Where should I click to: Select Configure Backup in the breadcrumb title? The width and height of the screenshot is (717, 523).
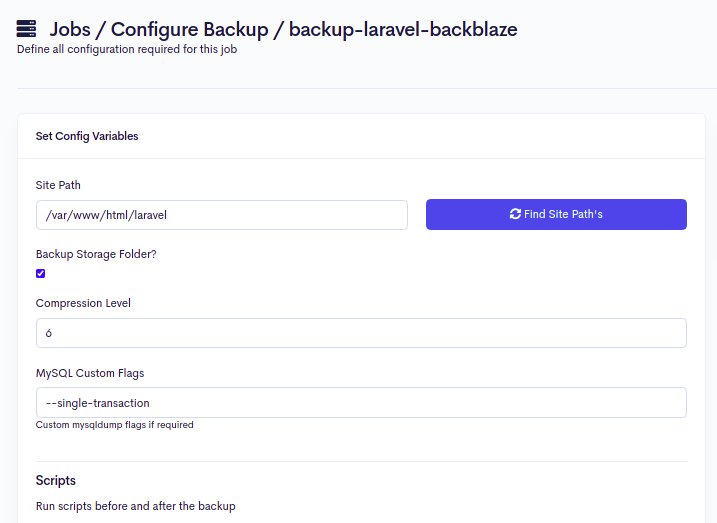coord(192,29)
